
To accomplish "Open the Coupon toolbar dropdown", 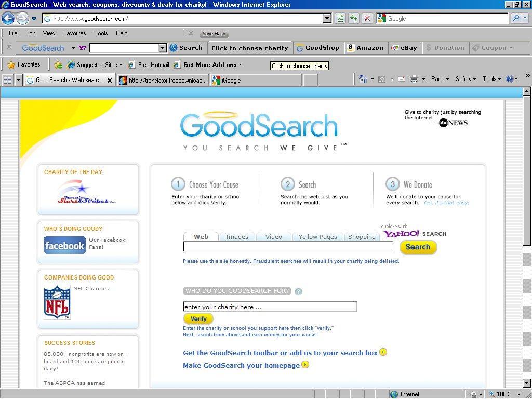I will pyautogui.click(x=493, y=48).
